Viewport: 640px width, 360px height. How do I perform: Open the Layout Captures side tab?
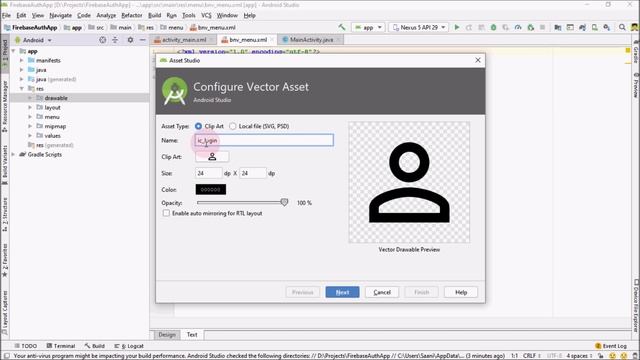click(4, 313)
